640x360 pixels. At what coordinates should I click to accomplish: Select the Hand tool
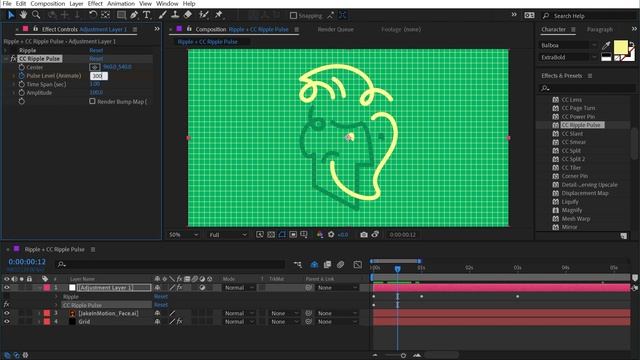pyautogui.click(x=23, y=15)
